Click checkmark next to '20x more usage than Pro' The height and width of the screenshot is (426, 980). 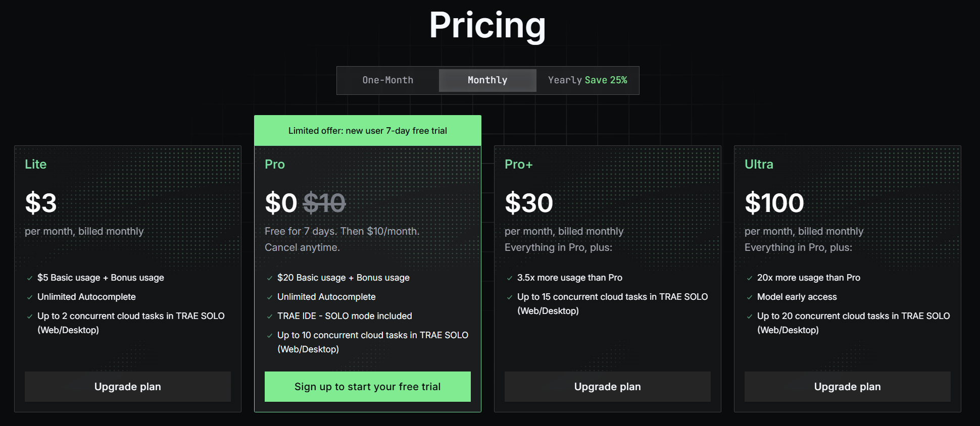point(750,278)
